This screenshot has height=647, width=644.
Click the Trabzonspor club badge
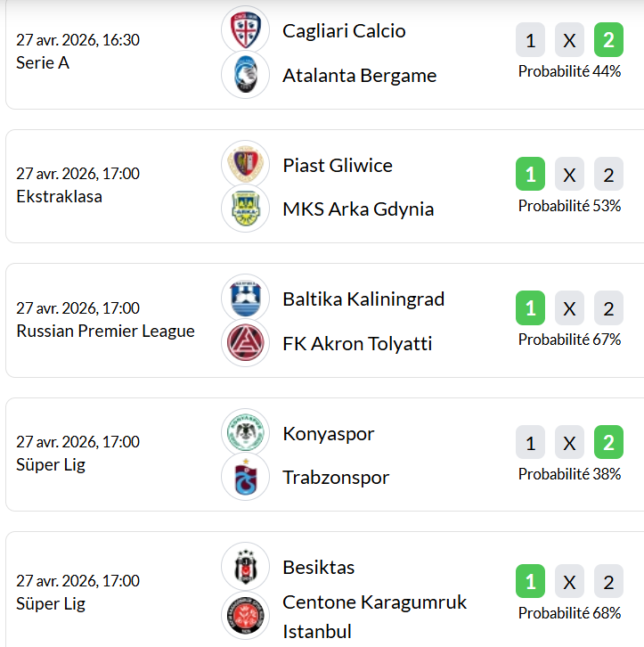tap(245, 477)
